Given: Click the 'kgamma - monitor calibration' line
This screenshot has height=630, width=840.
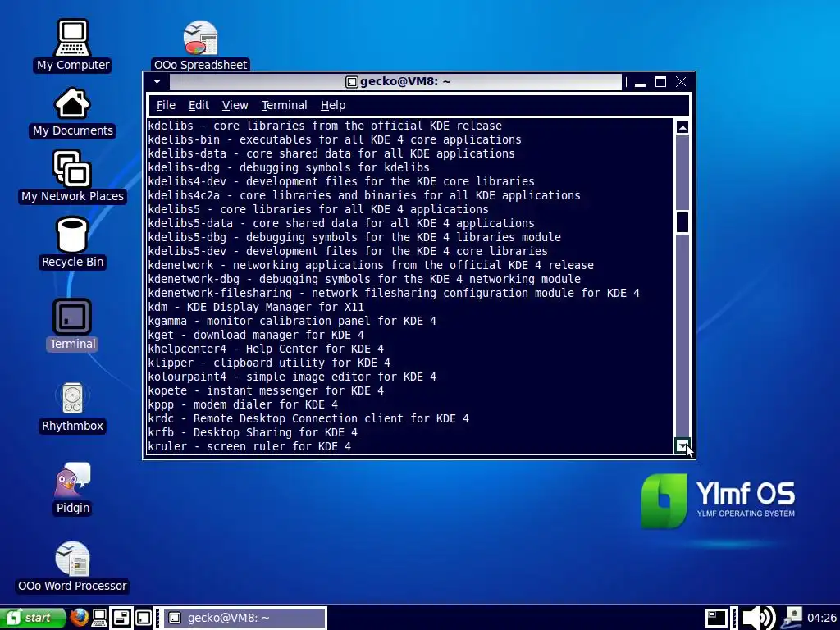Looking at the screenshot, I should pos(292,321).
